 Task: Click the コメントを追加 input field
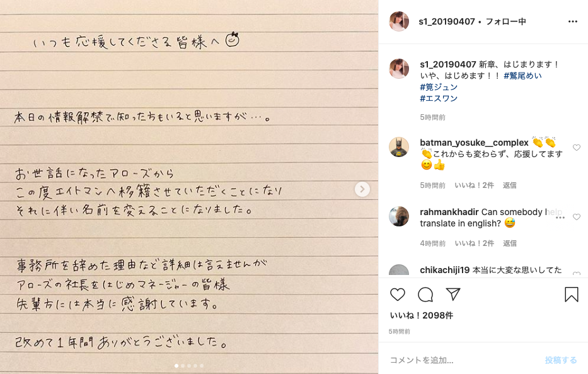[x=463, y=360]
